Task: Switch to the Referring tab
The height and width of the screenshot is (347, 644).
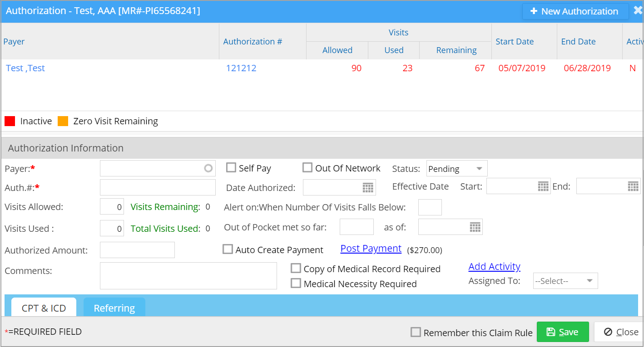Action: (114, 308)
